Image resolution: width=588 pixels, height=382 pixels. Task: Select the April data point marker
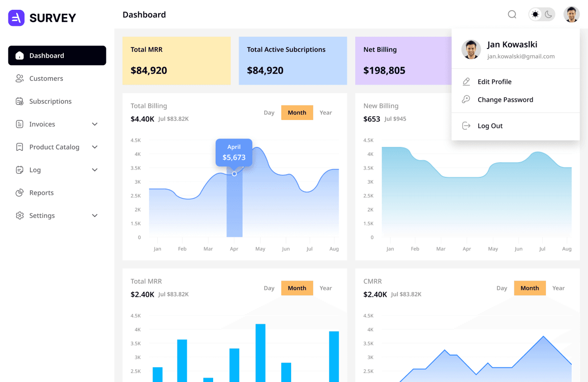coord(234,174)
